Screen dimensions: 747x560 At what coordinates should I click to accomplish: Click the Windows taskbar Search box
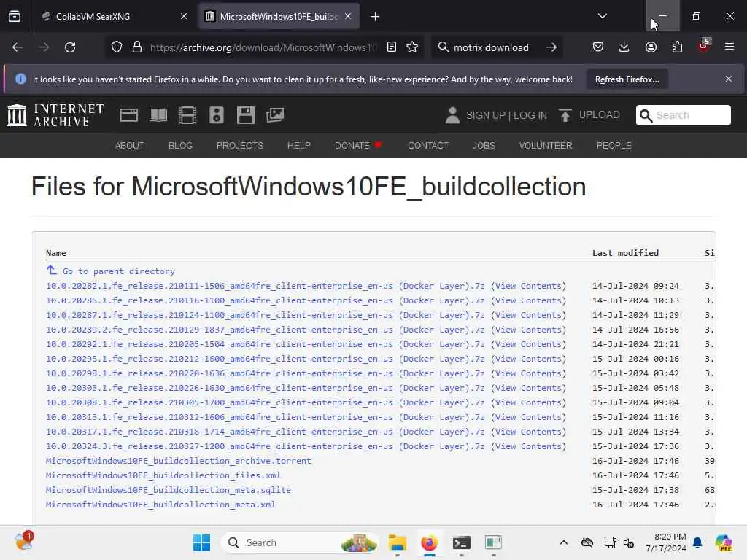299,542
